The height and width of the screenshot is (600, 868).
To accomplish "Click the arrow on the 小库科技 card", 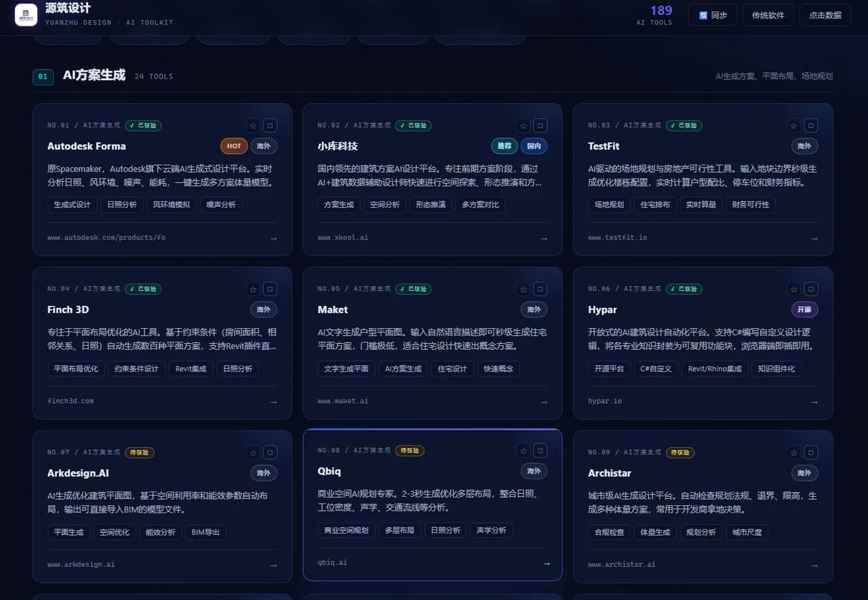I will pos(544,239).
